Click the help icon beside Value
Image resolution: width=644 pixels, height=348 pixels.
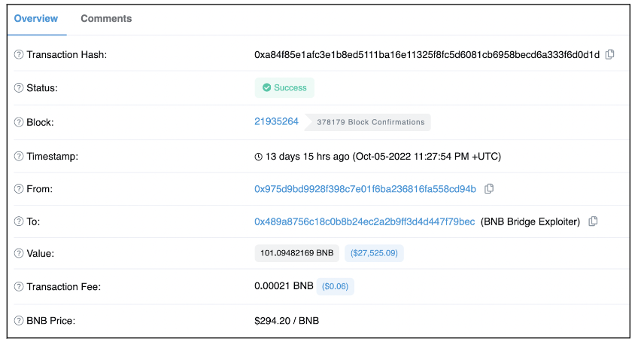[x=19, y=253]
